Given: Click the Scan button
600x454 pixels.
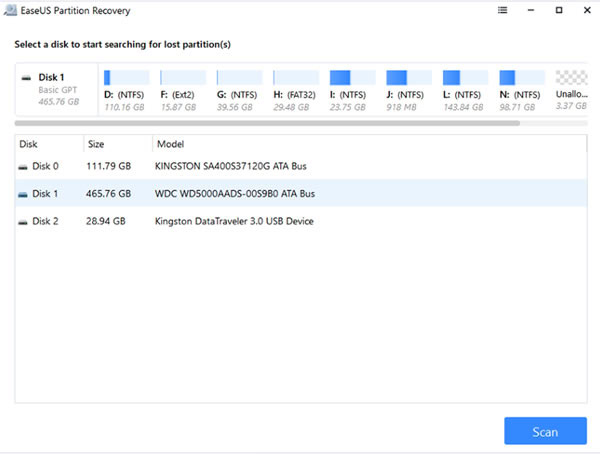Looking at the screenshot, I should [545, 431].
